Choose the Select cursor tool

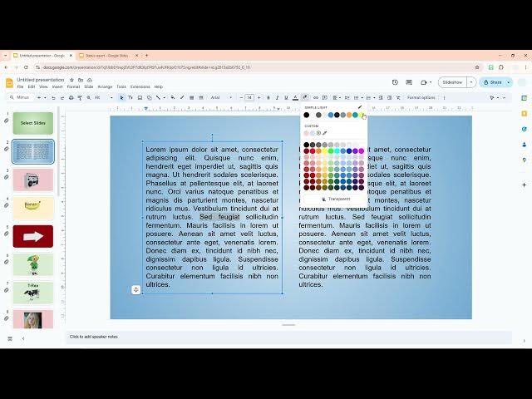[x=121, y=98]
